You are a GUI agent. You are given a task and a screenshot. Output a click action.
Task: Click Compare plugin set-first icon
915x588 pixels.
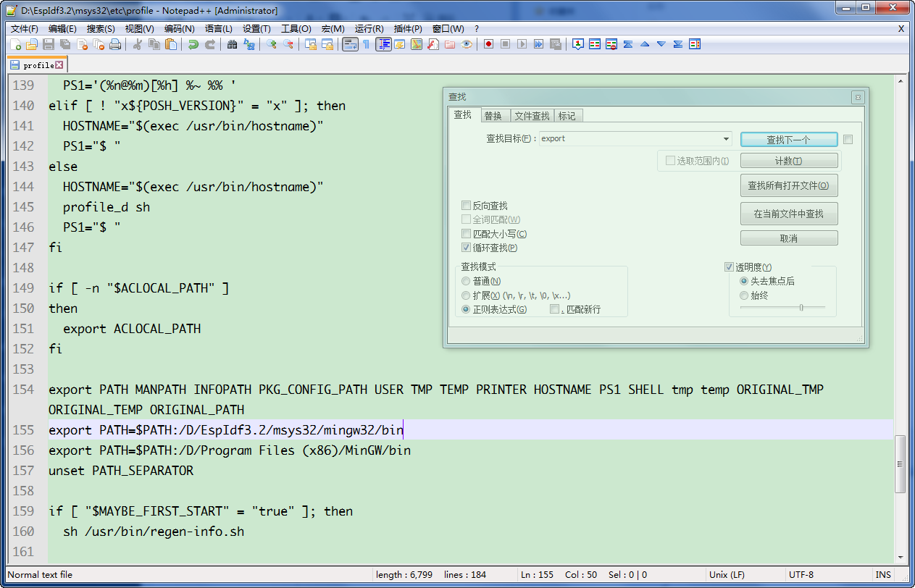tap(577, 44)
